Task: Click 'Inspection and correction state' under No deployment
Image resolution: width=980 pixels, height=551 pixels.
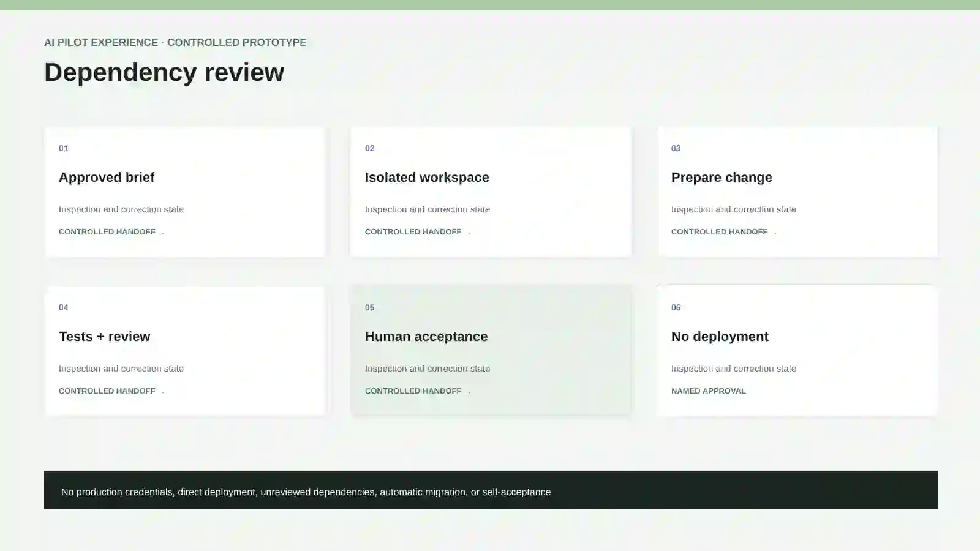Action: click(734, 369)
